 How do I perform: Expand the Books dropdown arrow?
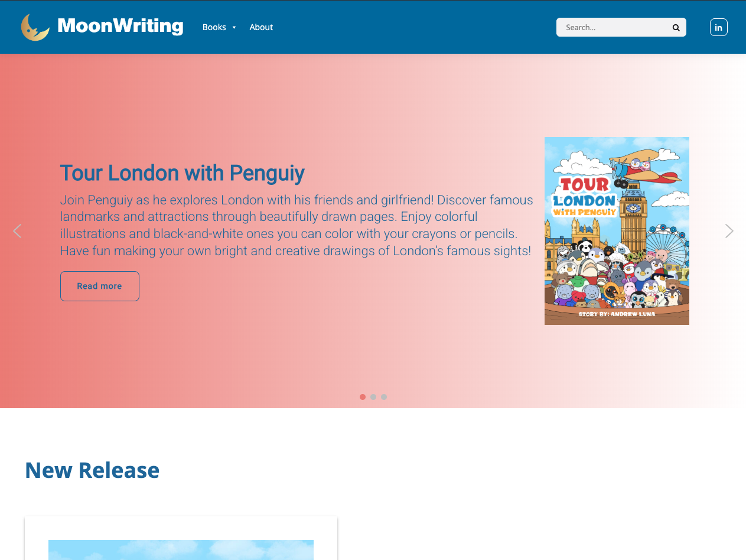click(234, 27)
